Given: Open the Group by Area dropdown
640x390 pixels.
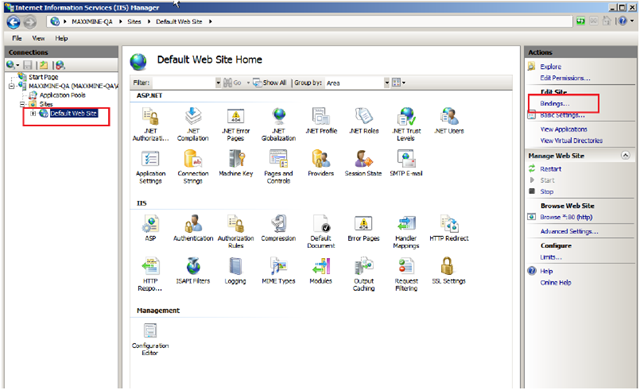Looking at the screenshot, I should [x=387, y=83].
